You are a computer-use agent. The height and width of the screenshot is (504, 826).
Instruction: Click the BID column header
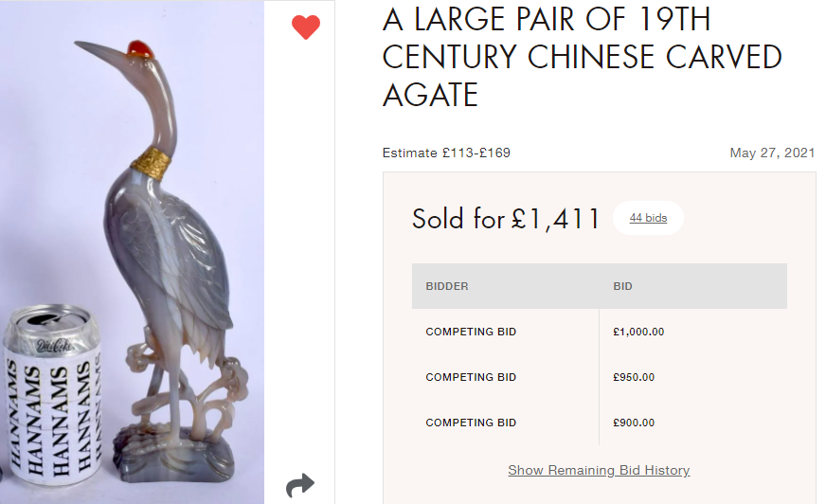(x=622, y=286)
